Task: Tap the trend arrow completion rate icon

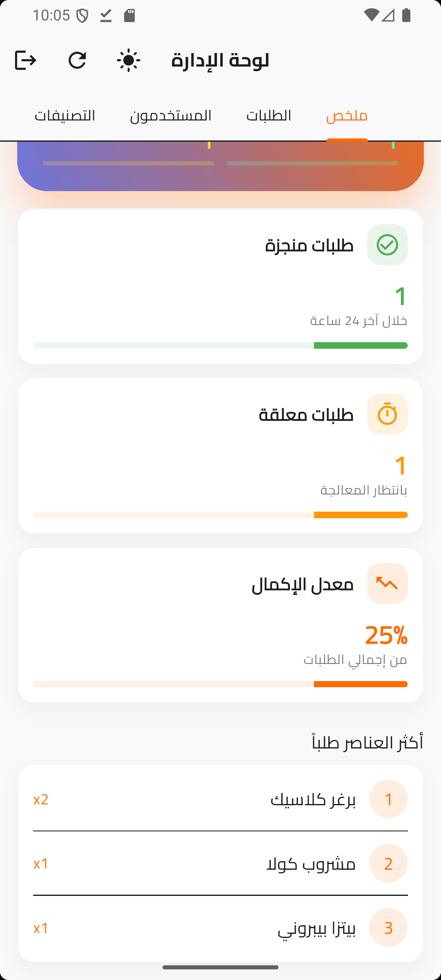Action: 387,584
